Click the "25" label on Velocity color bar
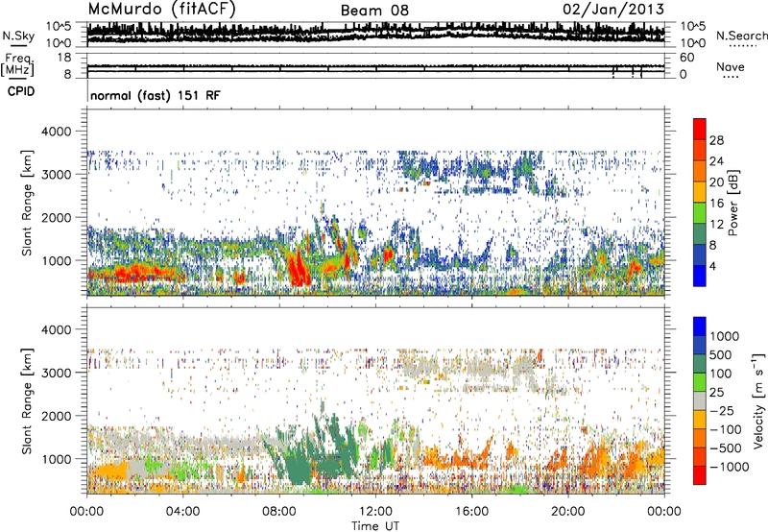This screenshot has height=532, width=768. pyautogui.click(x=716, y=393)
